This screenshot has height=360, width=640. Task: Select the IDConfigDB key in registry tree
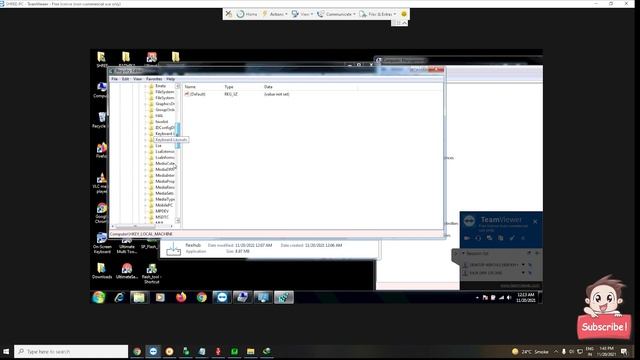162,128
